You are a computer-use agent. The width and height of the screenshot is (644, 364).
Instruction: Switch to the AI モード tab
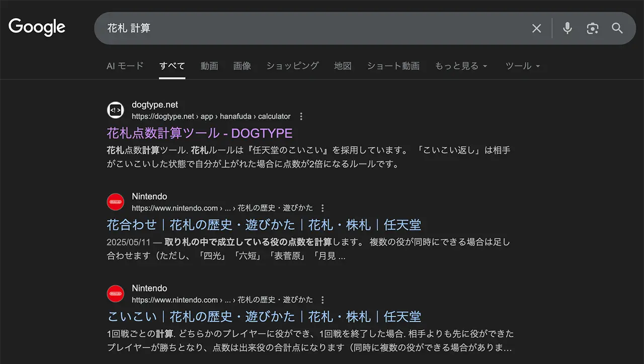pos(125,66)
